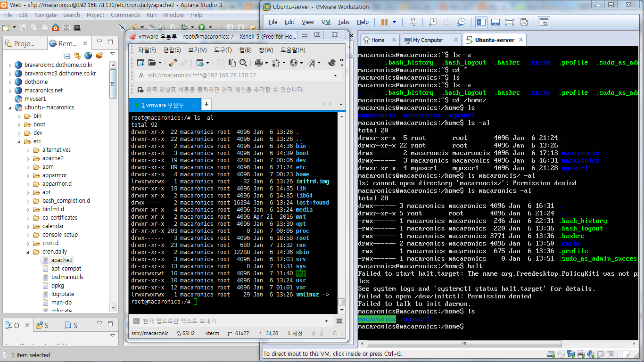Click Xshell compose text input bar
The image size is (644, 362).
(x=231, y=321)
